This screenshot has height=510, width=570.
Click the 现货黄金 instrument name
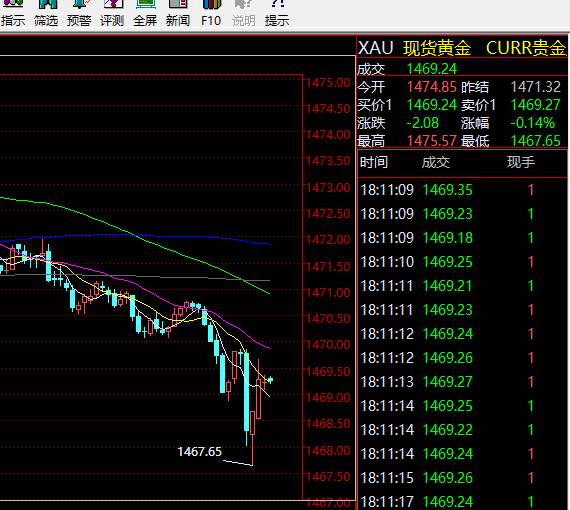(437, 48)
